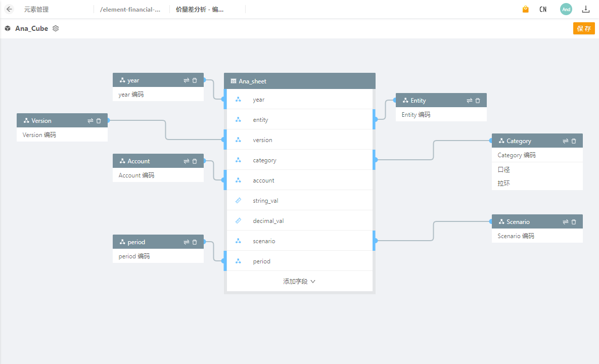Click the 拉环 attribute in Category

[x=504, y=184]
